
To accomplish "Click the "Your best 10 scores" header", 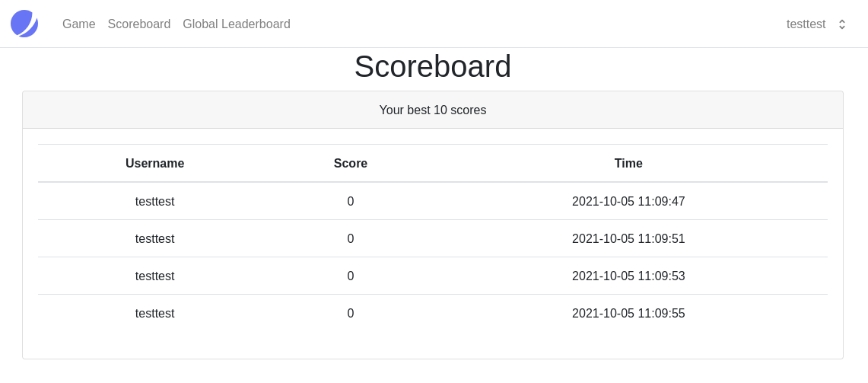I will coord(433,110).
